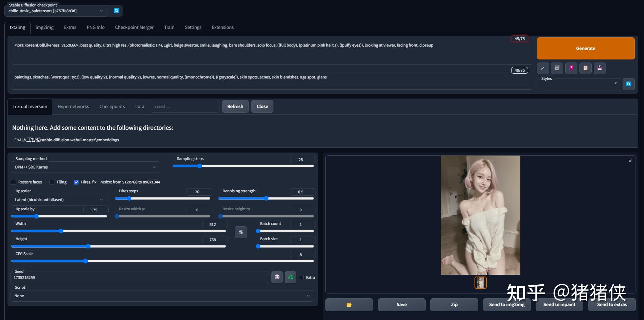Click the clipboard icon to apply styles
The width and height of the screenshot is (644, 320).
coord(586,68)
